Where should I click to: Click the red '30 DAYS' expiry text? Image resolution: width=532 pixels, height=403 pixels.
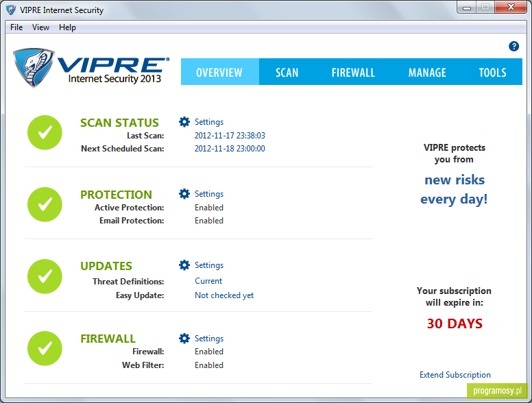(x=455, y=323)
